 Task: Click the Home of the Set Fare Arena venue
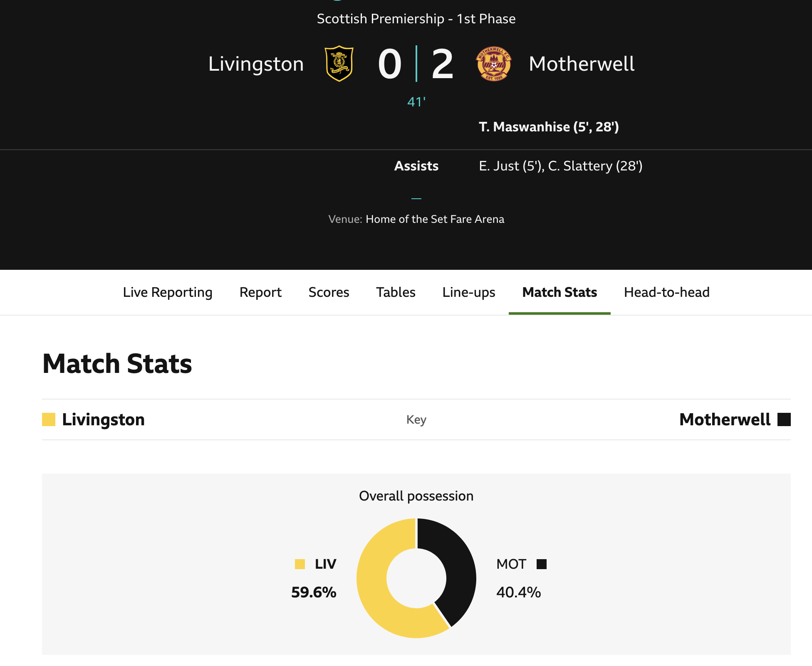pos(435,219)
